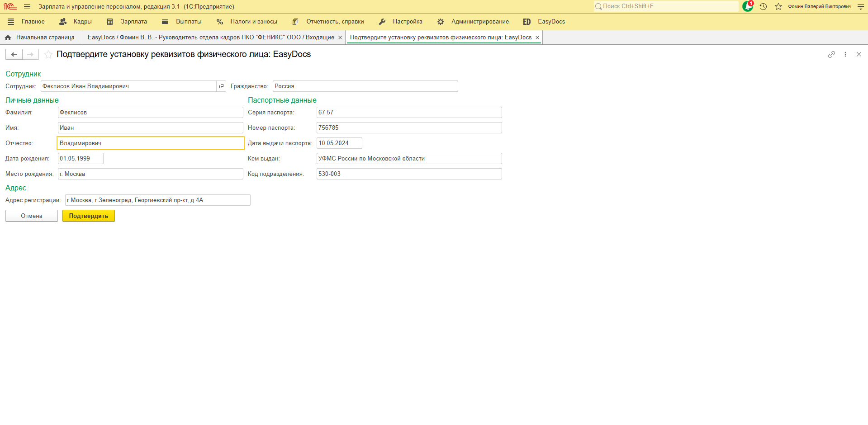This screenshot has width=868, height=425.
Task: Click the Серия паспорта input field
Action: pos(409,113)
